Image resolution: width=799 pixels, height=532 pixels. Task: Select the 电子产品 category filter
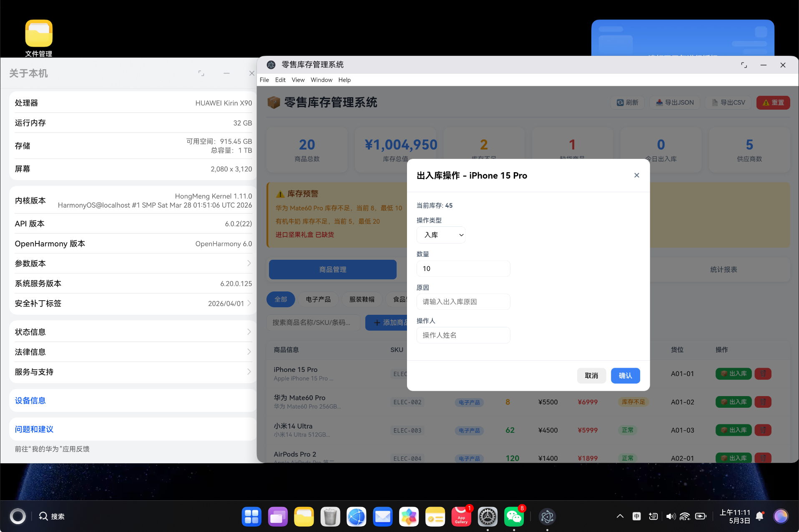(x=318, y=299)
